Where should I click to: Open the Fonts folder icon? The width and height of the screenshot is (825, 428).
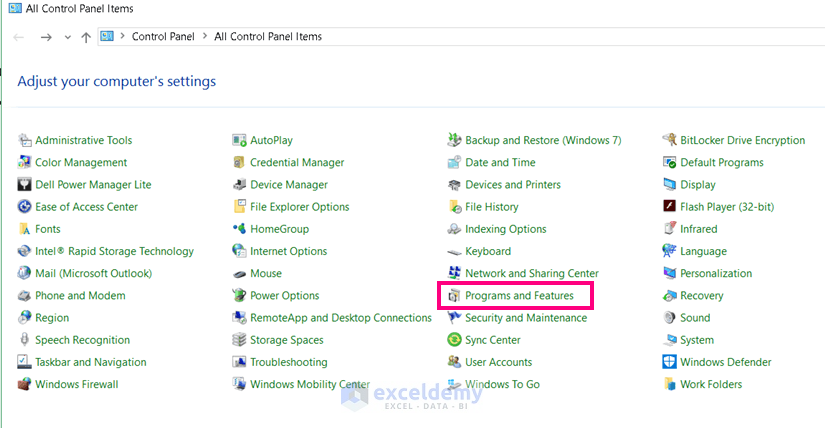pyautogui.click(x=24, y=228)
